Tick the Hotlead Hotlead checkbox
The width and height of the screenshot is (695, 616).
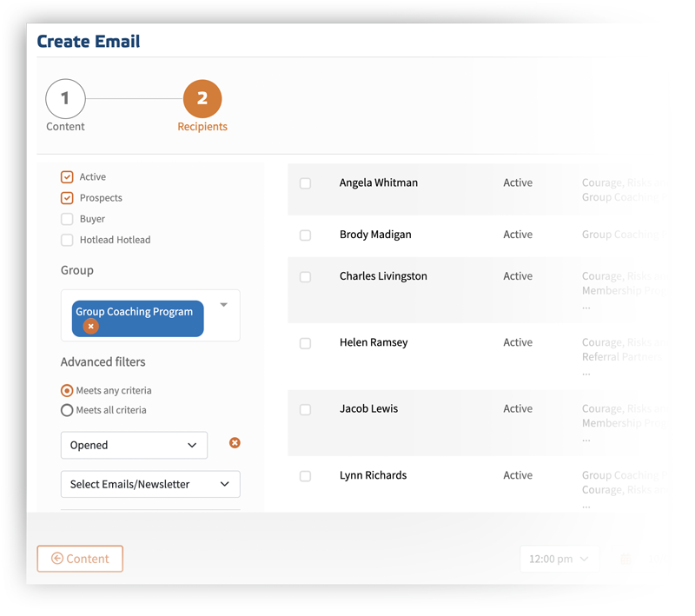point(67,240)
